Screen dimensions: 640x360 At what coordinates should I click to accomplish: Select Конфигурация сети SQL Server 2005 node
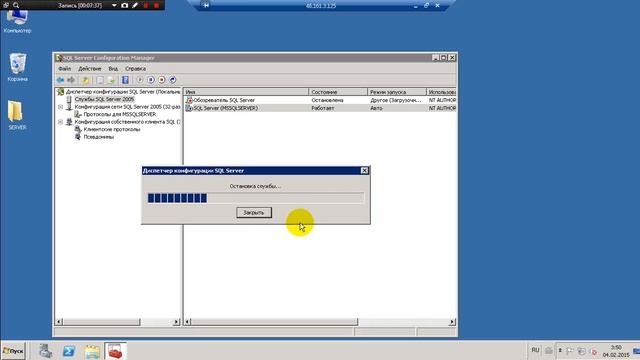[127, 107]
